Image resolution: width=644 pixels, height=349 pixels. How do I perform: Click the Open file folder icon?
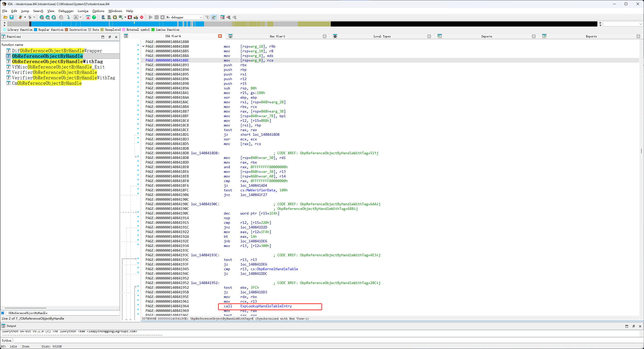[x=5, y=17]
